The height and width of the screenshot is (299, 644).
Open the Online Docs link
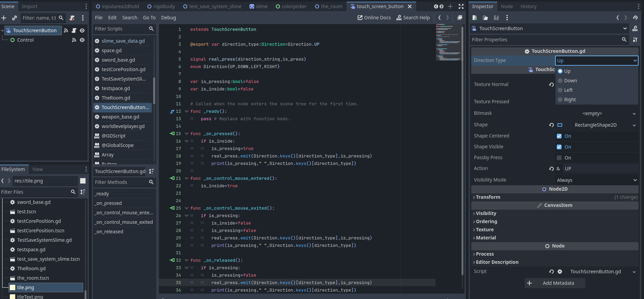(374, 18)
